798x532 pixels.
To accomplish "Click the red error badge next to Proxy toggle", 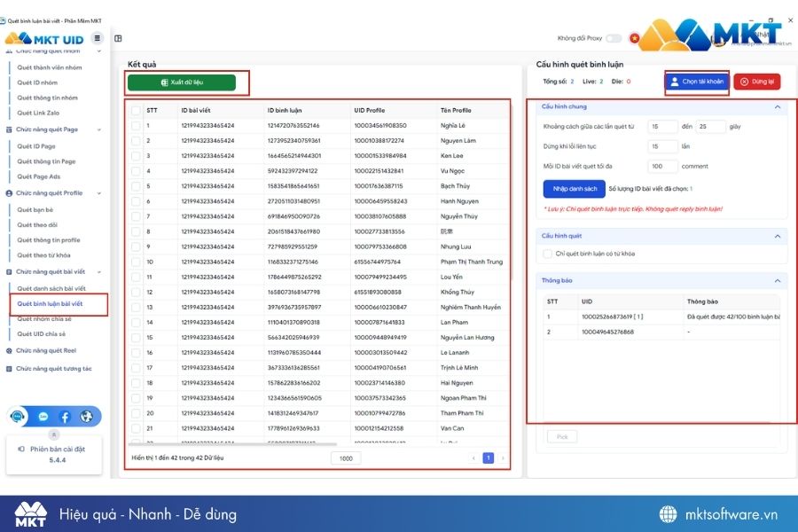I will 635,37.
